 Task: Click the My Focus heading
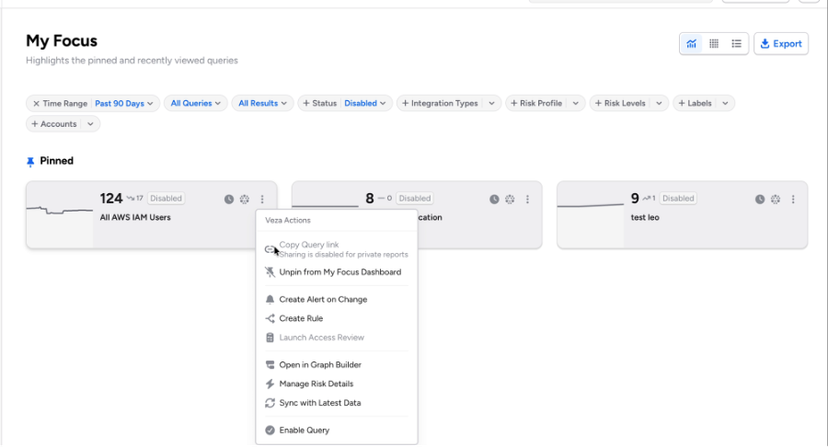coord(62,41)
